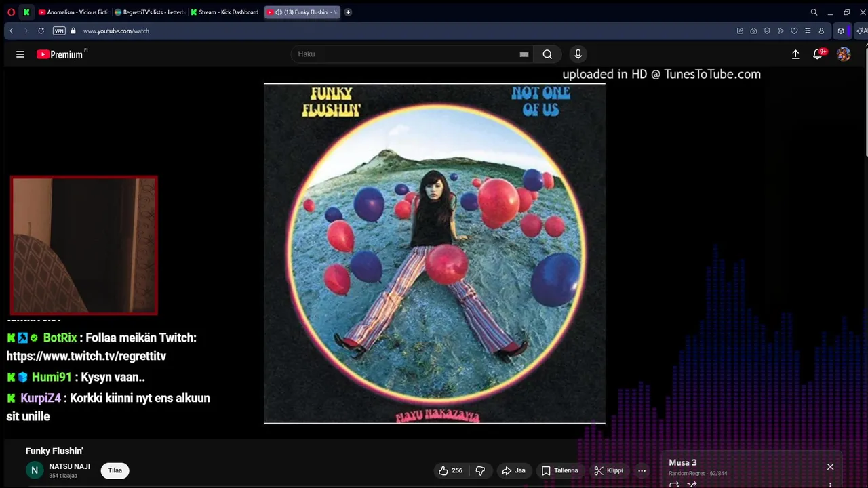Go to YouTube Premium home logo
Image resolution: width=868 pixels, height=488 pixels.
(x=60, y=54)
